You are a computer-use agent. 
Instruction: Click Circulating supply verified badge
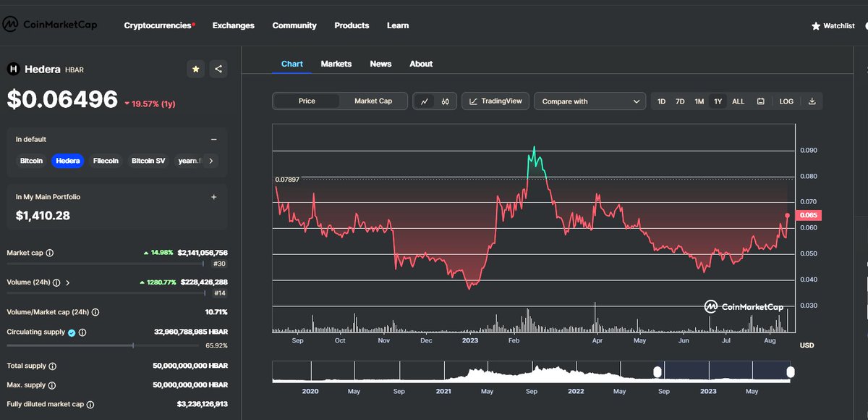coord(72,332)
